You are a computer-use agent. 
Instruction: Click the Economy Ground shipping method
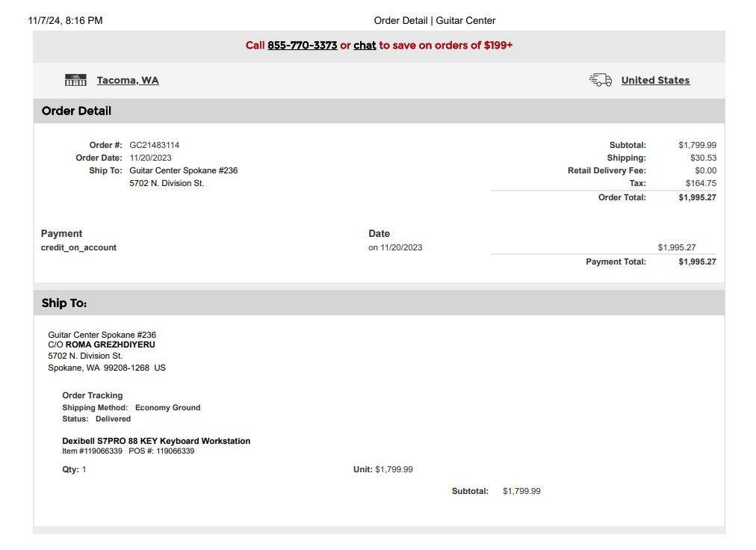click(167, 408)
